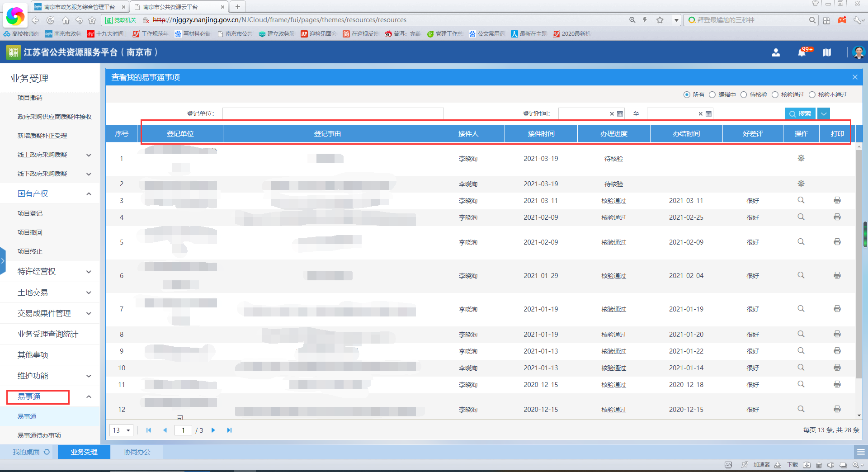Click the 登记单位 input field

(x=333, y=113)
